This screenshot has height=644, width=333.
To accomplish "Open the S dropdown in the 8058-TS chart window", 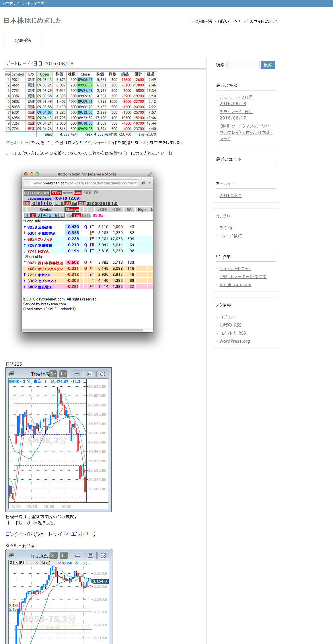I will point(54,555).
